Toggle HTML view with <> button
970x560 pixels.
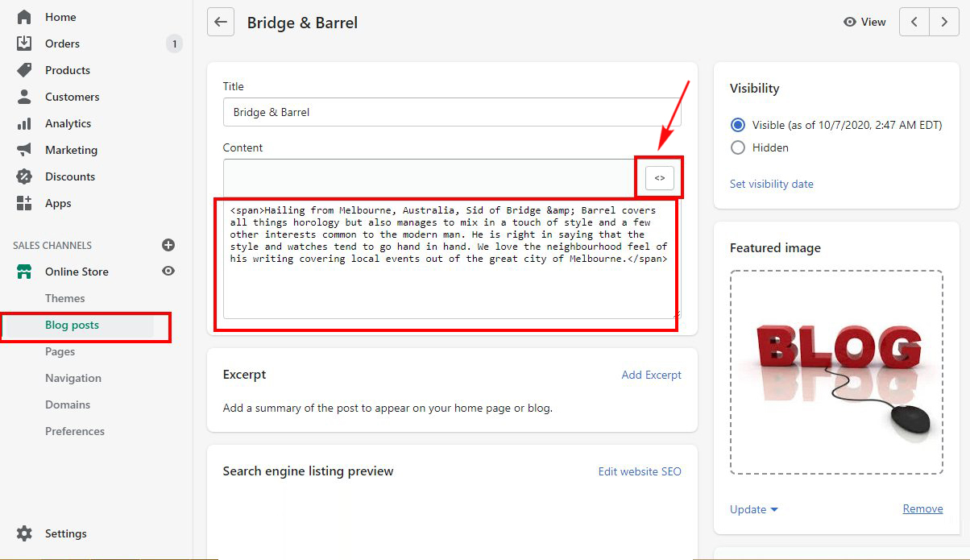pos(659,178)
